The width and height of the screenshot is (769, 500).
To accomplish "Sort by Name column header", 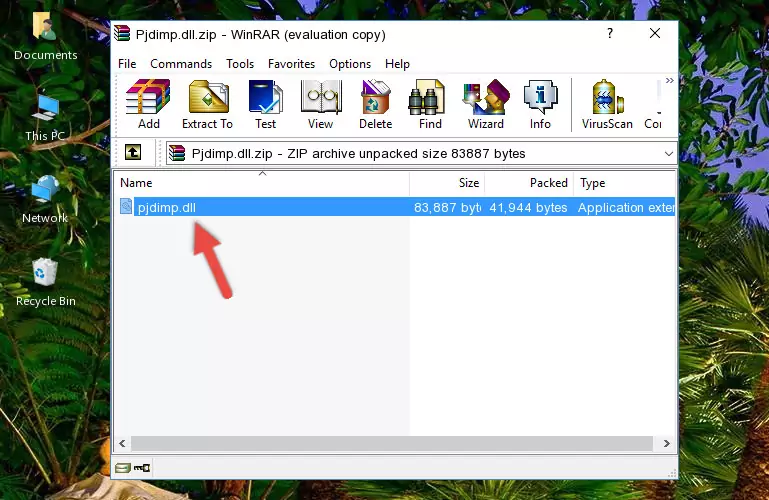I will (x=262, y=183).
